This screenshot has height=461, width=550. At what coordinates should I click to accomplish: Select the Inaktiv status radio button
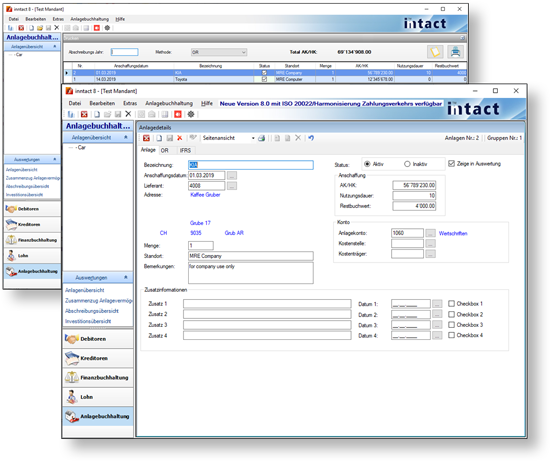[407, 164]
